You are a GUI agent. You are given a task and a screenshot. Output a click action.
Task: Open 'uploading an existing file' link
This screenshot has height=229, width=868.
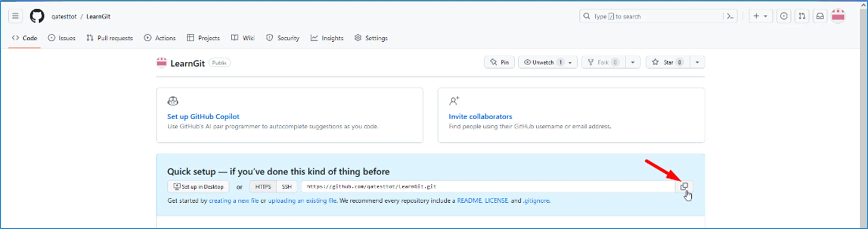(302, 201)
